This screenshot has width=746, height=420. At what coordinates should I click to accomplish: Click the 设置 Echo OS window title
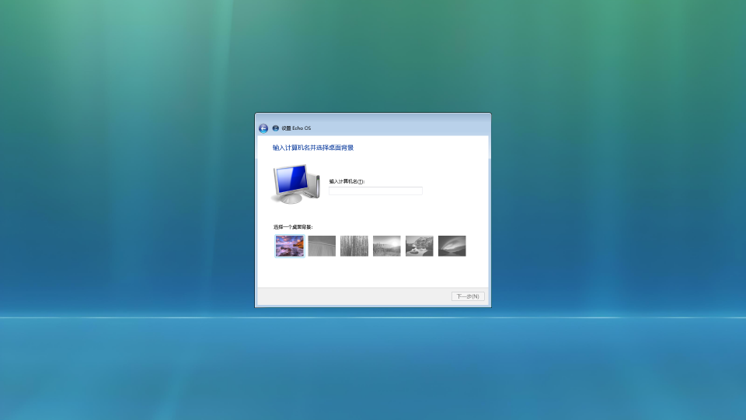tap(296, 128)
